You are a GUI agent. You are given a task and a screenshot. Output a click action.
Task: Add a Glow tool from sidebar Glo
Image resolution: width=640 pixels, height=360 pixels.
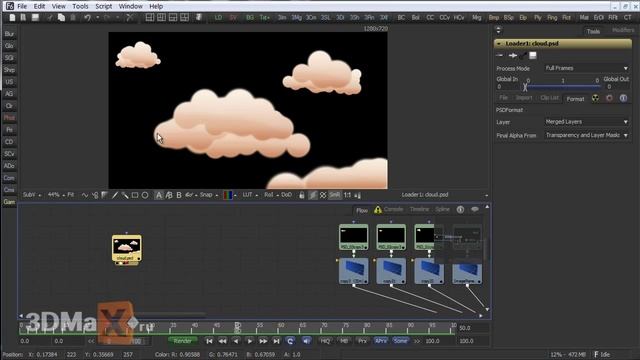tap(9, 46)
